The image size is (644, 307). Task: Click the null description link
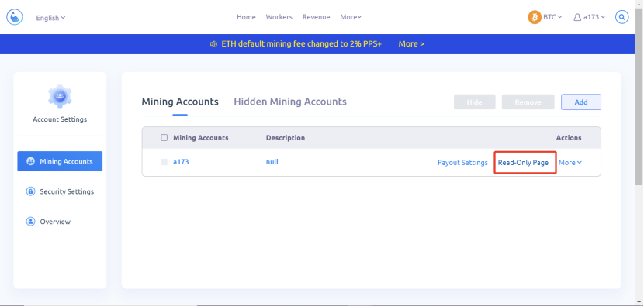(x=272, y=162)
